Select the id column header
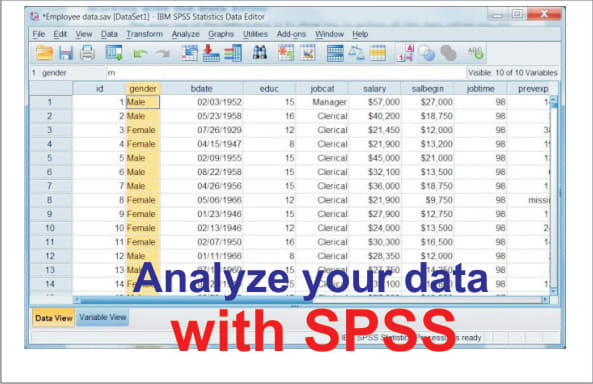Viewport: 593px width, 384px height. (99, 89)
